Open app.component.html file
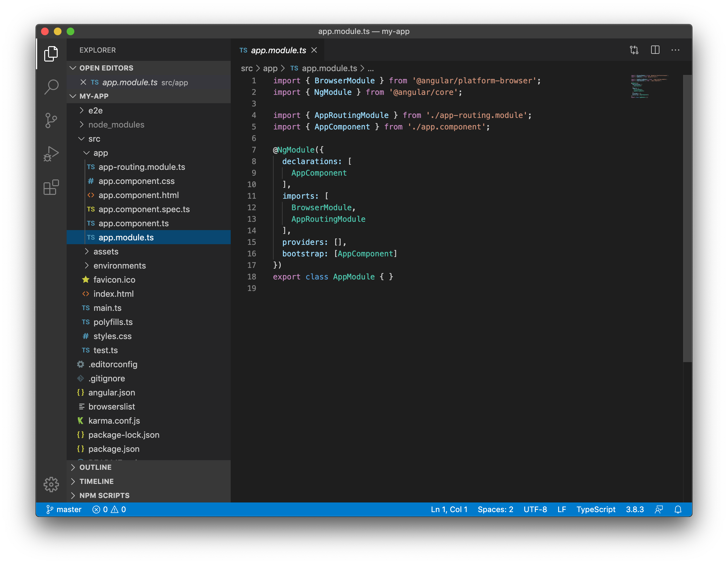This screenshot has height=564, width=728. (x=149, y=195)
